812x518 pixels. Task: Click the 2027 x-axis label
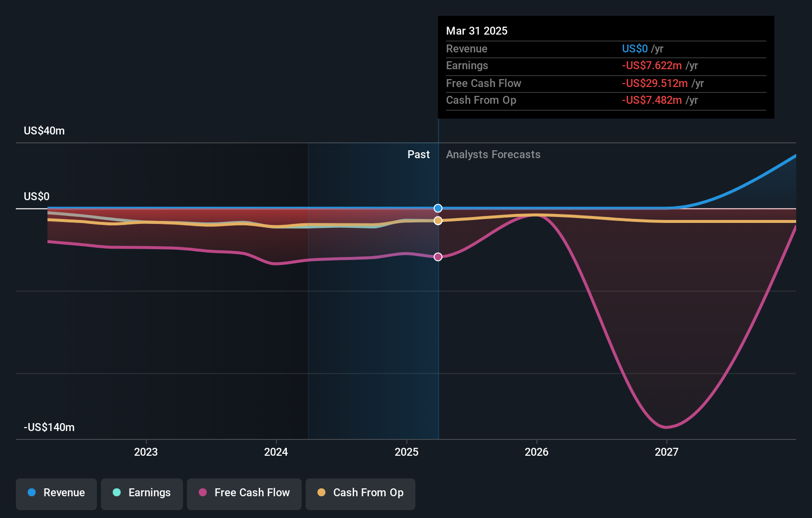[667, 452]
